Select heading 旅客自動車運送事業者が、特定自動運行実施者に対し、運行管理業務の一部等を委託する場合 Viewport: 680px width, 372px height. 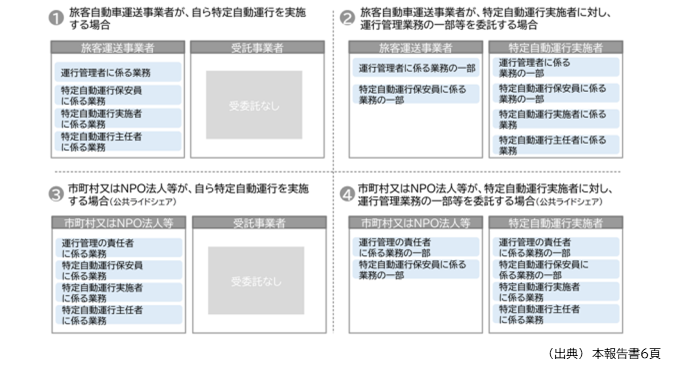point(485,19)
